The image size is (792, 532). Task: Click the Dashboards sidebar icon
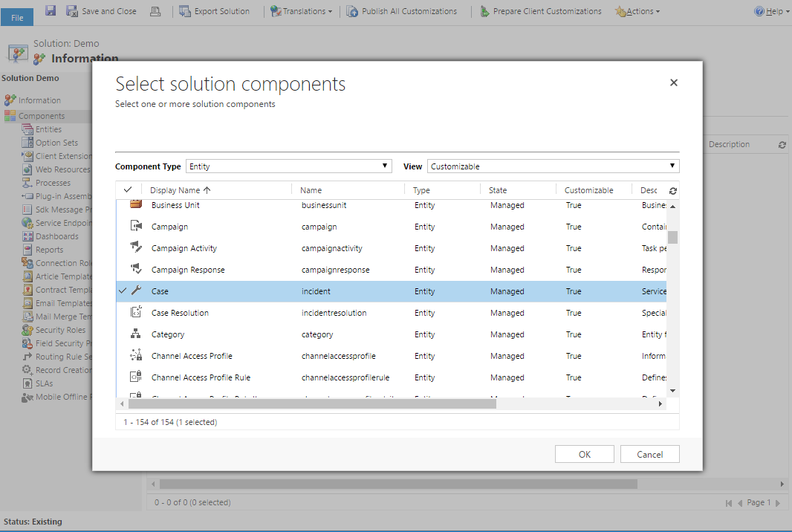tap(27, 236)
